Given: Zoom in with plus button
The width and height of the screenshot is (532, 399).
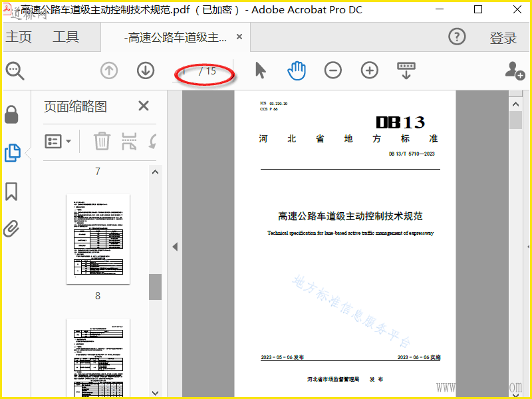Looking at the screenshot, I should tap(370, 71).
